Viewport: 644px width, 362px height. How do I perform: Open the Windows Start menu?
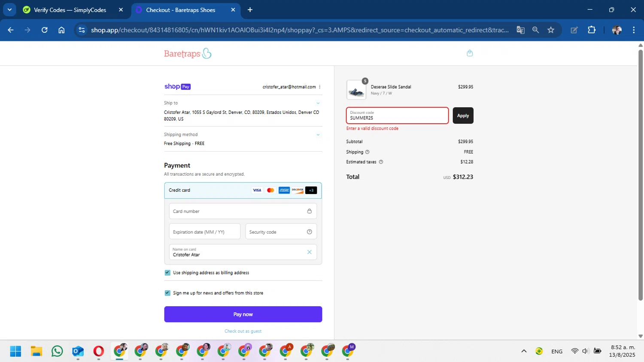[15, 351]
